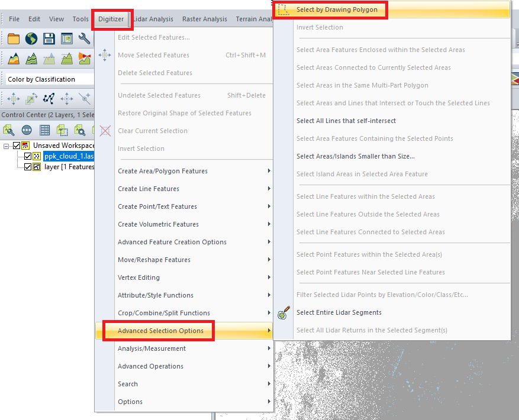Click the Open Data File folder icon
Viewport: 519px width, 420px height.
(x=13, y=40)
